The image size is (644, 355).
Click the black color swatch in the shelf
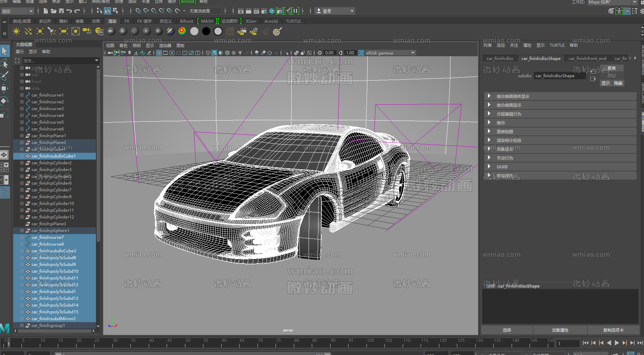coord(206,31)
